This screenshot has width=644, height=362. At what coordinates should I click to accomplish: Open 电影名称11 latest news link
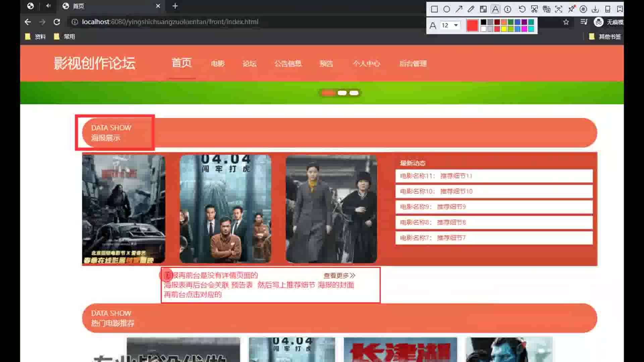436,176
